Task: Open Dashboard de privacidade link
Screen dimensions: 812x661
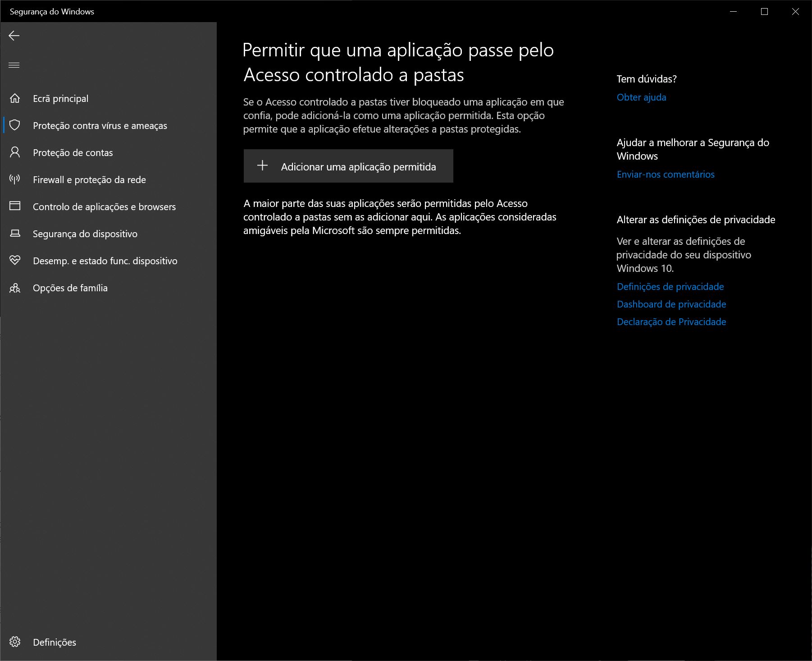Action: (671, 304)
